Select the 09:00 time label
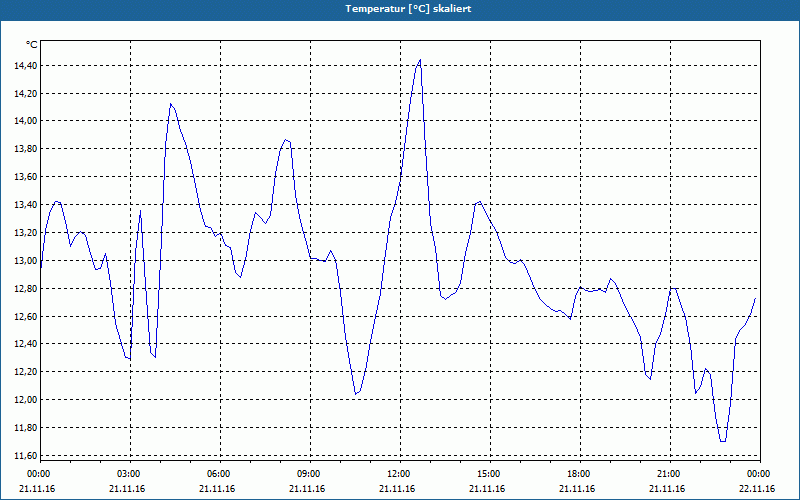The height and width of the screenshot is (500, 800). [309, 474]
